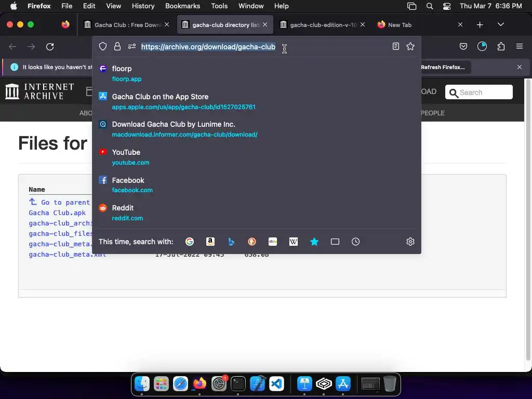
Task: Reload the current page
Action: 50,46
